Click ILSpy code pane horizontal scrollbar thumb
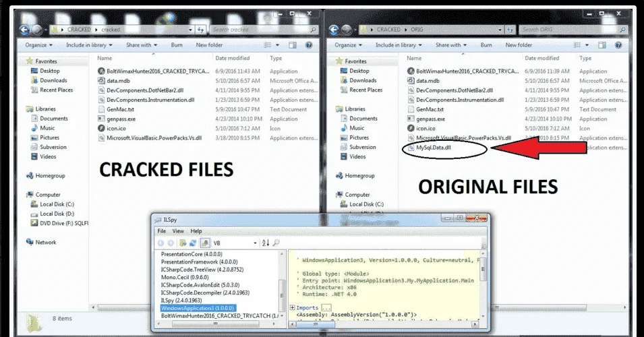Screen dimensions: 644x337 (316, 324)
